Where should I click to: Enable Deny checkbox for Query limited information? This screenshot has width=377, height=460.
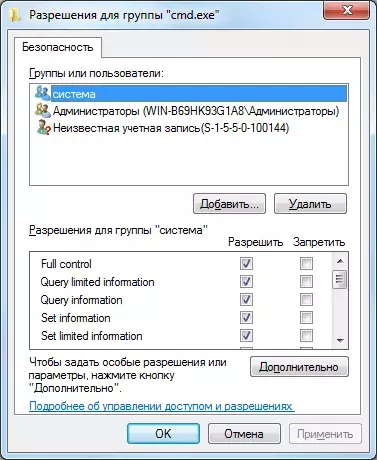pos(306,282)
